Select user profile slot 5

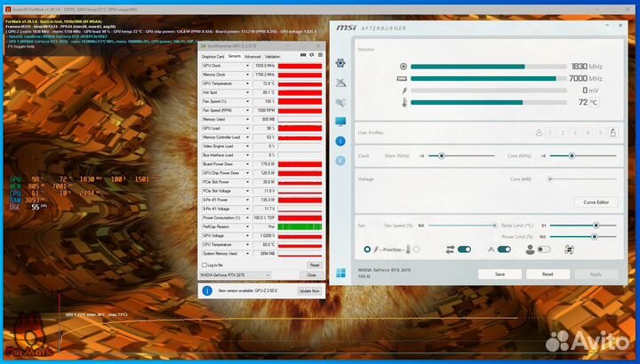[x=600, y=132]
